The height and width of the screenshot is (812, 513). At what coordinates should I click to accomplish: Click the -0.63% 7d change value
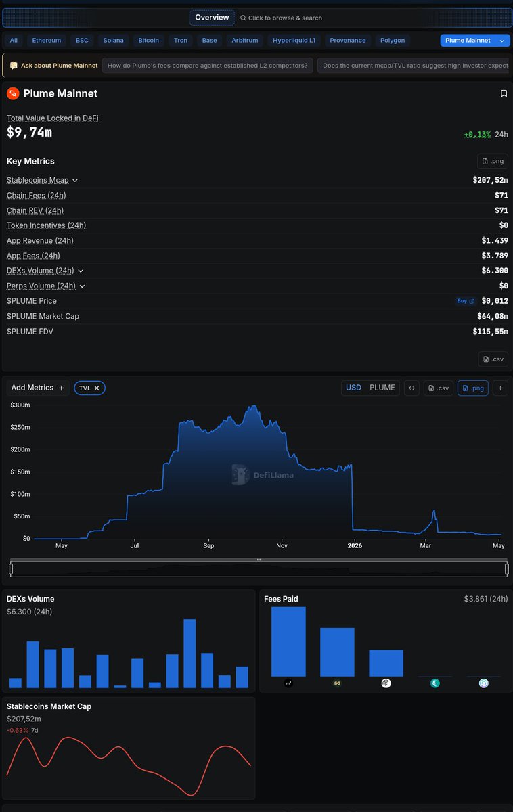click(x=18, y=730)
